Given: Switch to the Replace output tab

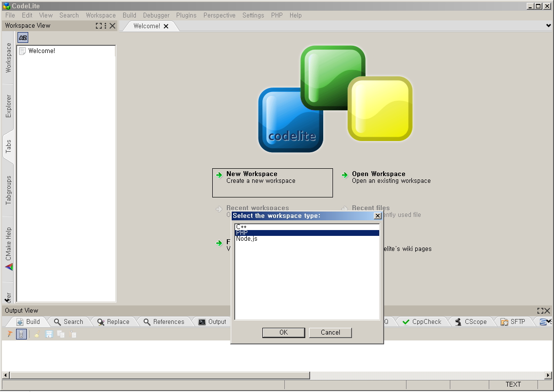Looking at the screenshot, I should (113, 322).
